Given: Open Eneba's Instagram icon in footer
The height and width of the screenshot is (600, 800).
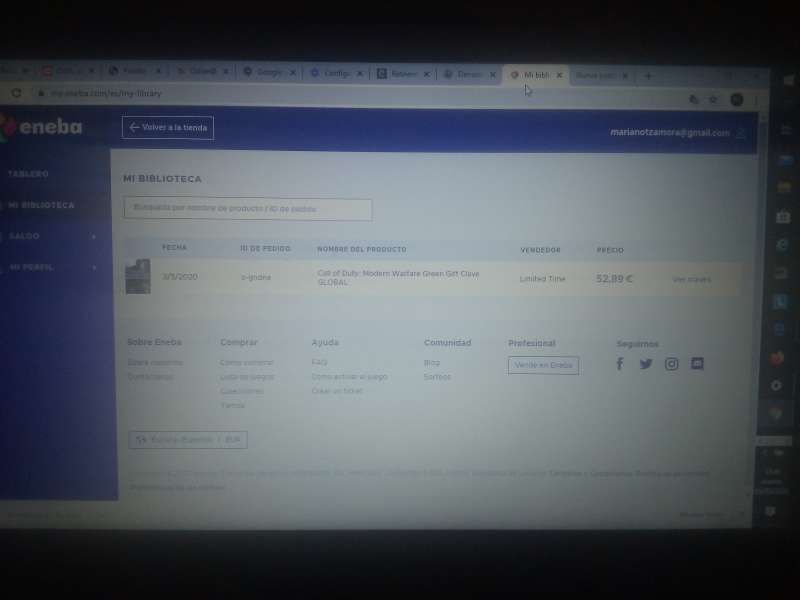Looking at the screenshot, I should 671,363.
